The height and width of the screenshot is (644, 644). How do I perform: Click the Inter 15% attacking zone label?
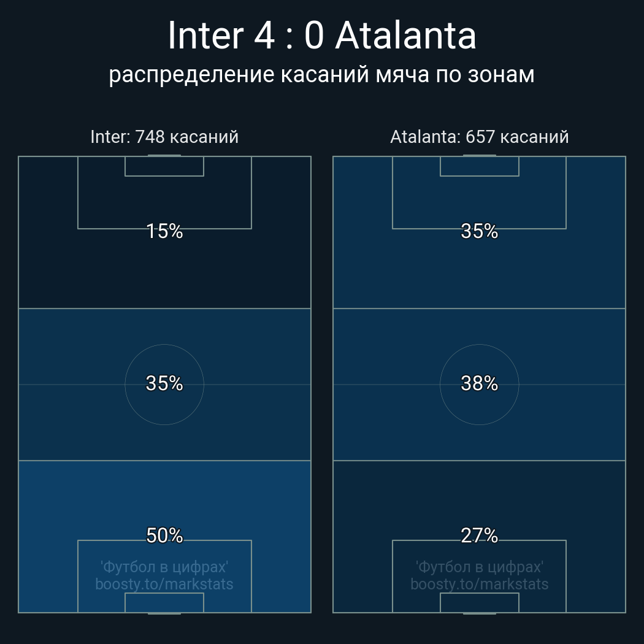164,231
